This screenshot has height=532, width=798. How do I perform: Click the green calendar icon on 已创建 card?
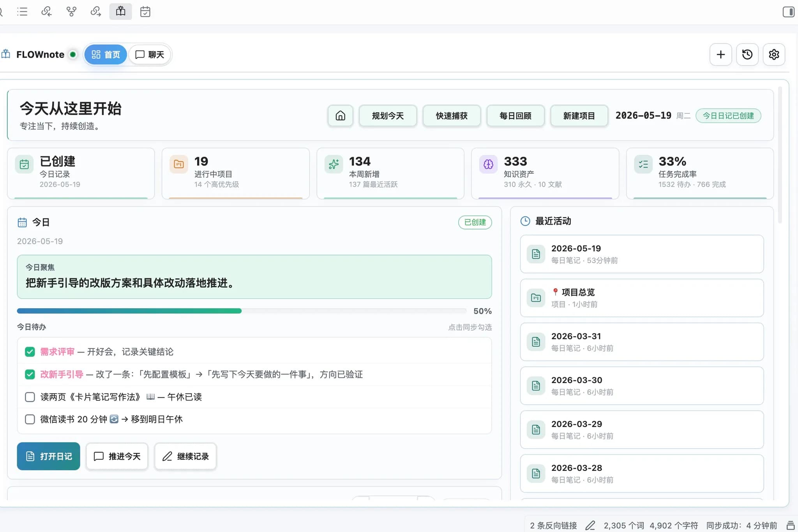tap(24, 164)
